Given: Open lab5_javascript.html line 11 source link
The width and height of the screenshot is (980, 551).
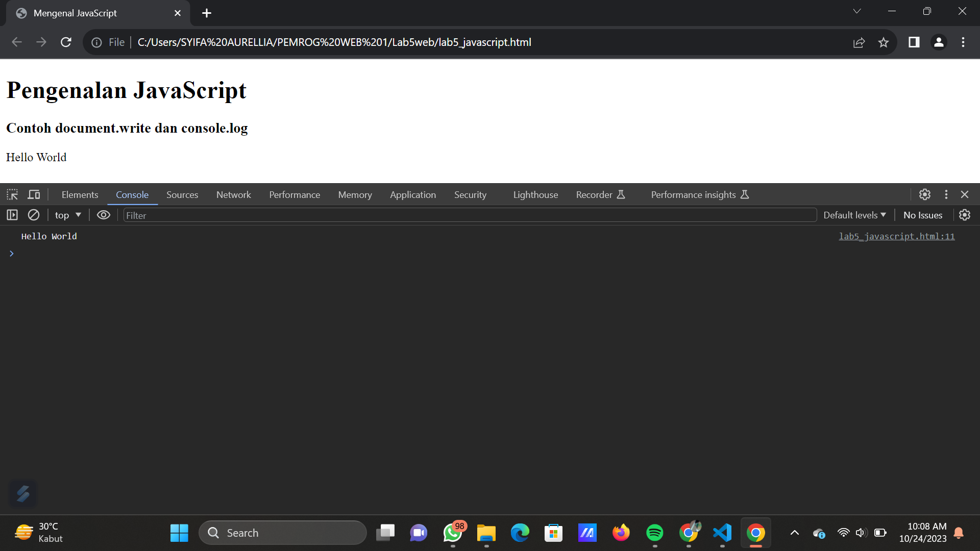Looking at the screenshot, I should click(x=897, y=236).
